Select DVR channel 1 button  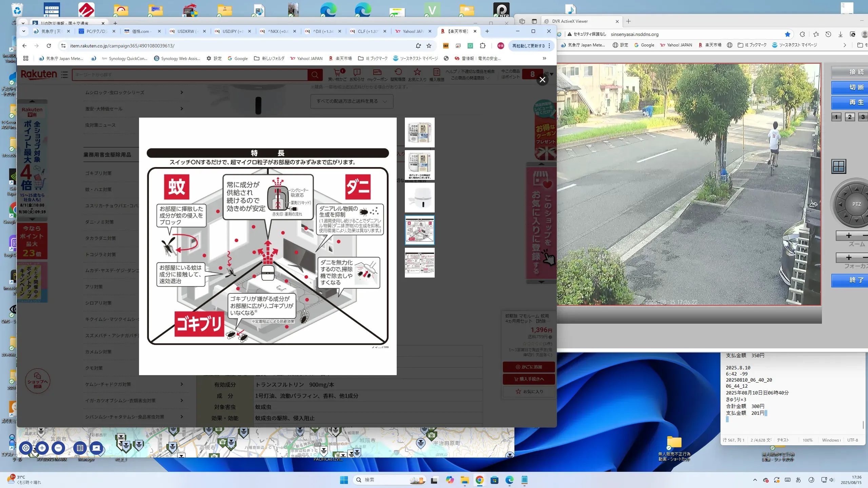point(836,117)
